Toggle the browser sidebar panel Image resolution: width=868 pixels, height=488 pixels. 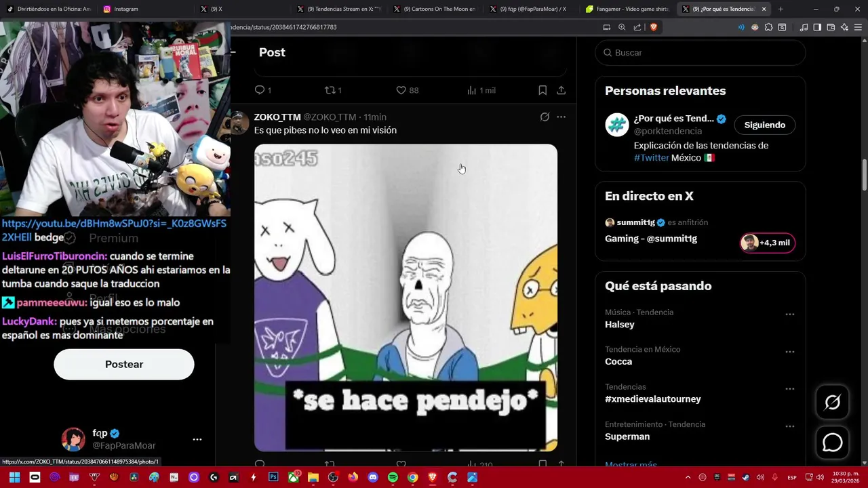pyautogui.click(x=817, y=27)
